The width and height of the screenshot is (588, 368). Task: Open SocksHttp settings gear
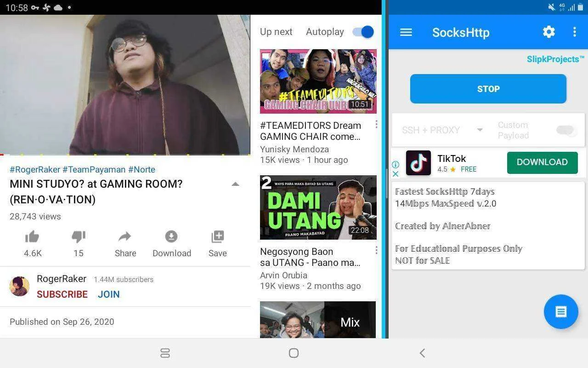pos(549,32)
